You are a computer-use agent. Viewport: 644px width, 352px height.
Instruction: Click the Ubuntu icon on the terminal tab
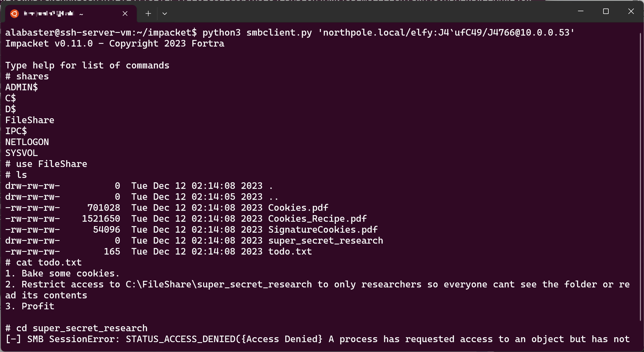(x=14, y=13)
